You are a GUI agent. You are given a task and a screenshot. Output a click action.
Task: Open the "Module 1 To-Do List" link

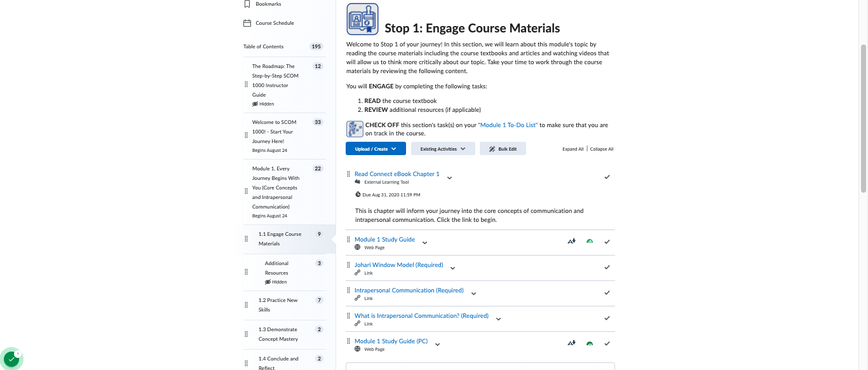(508, 125)
